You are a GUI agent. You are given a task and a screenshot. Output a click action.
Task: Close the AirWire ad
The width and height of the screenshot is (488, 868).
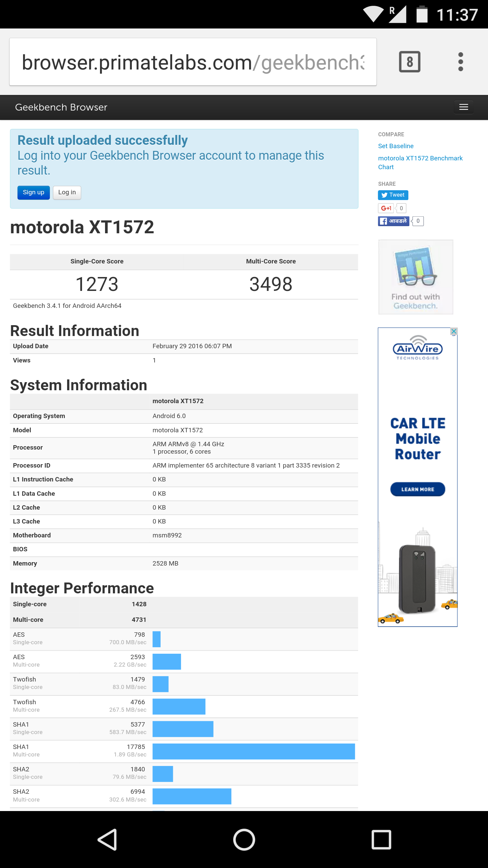pos(454,331)
